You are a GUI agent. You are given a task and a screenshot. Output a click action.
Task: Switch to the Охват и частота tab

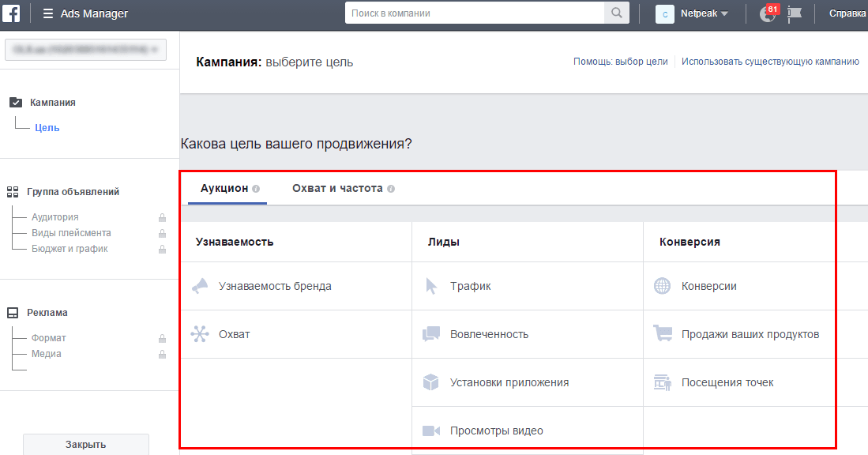coord(337,189)
